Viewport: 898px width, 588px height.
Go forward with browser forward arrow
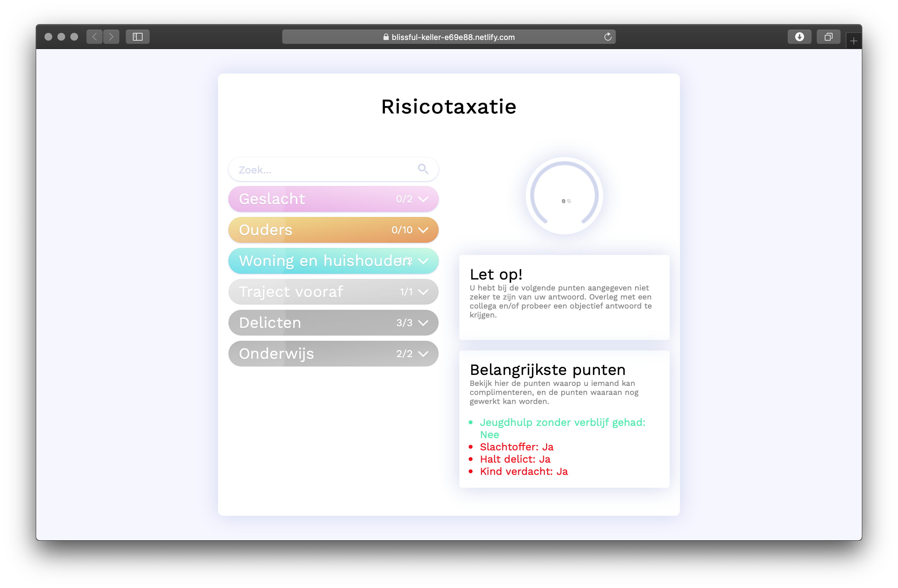point(111,36)
